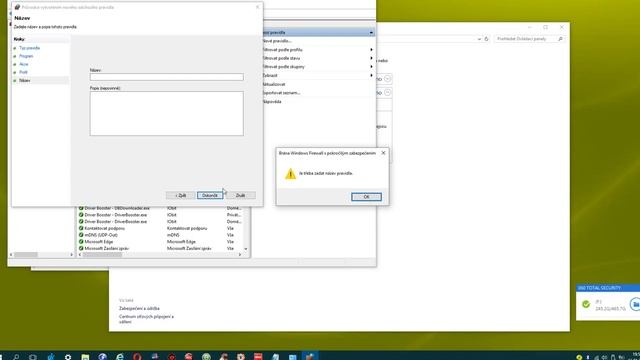
Task: Select the mDNS (UDP-Out) rule name
Action: click(101, 235)
